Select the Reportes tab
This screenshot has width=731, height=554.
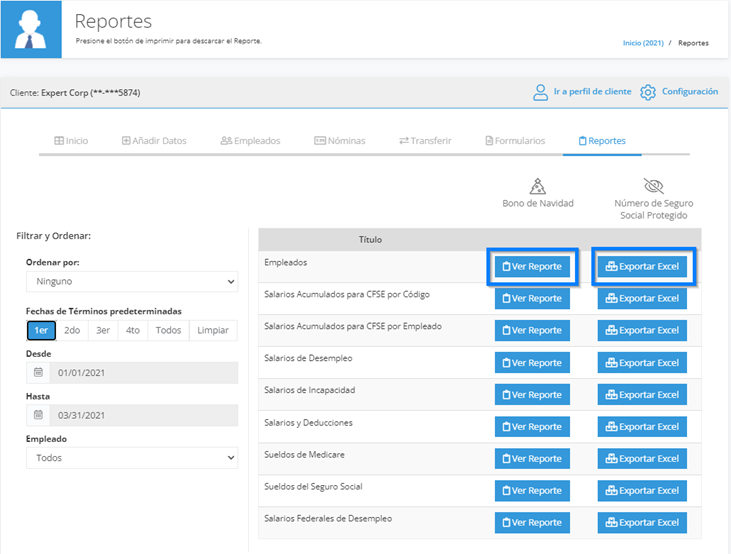pyautogui.click(x=602, y=141)
